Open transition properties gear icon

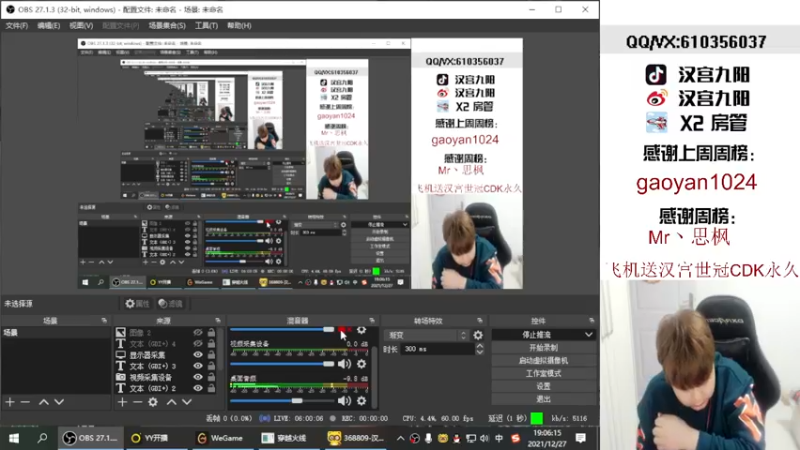click(x=478, y=335)
